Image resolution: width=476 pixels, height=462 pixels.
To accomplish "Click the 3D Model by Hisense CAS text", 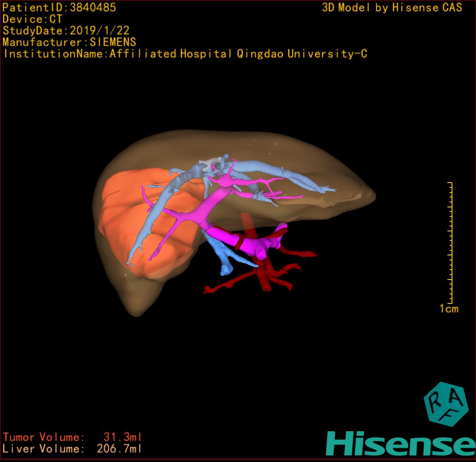I will coord(392,7).
